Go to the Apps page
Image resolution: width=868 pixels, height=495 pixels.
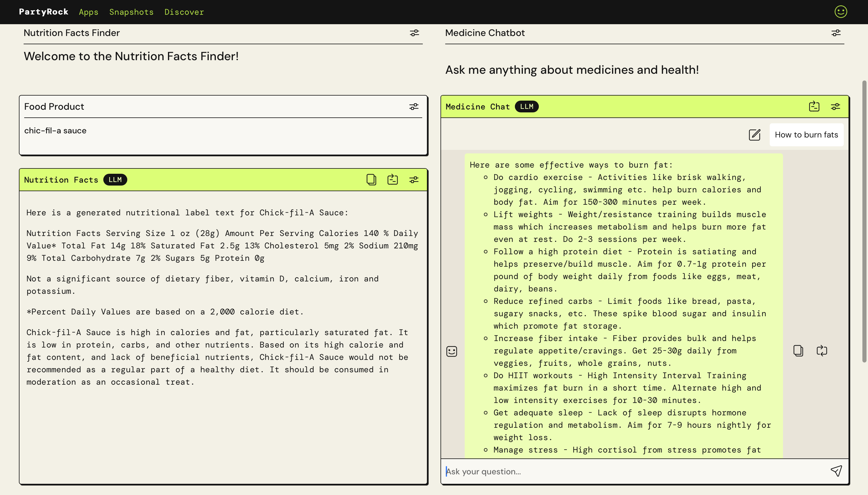pos(89,12)
